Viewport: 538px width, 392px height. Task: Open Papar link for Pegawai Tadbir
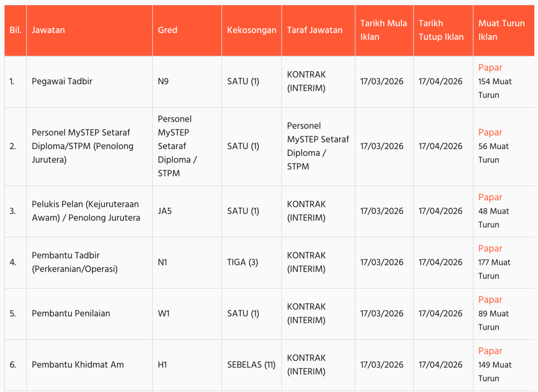tap(490, 68)
